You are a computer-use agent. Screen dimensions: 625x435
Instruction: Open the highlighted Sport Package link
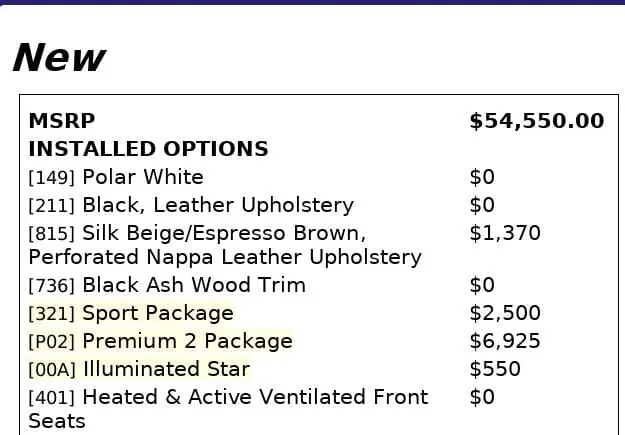157,313
